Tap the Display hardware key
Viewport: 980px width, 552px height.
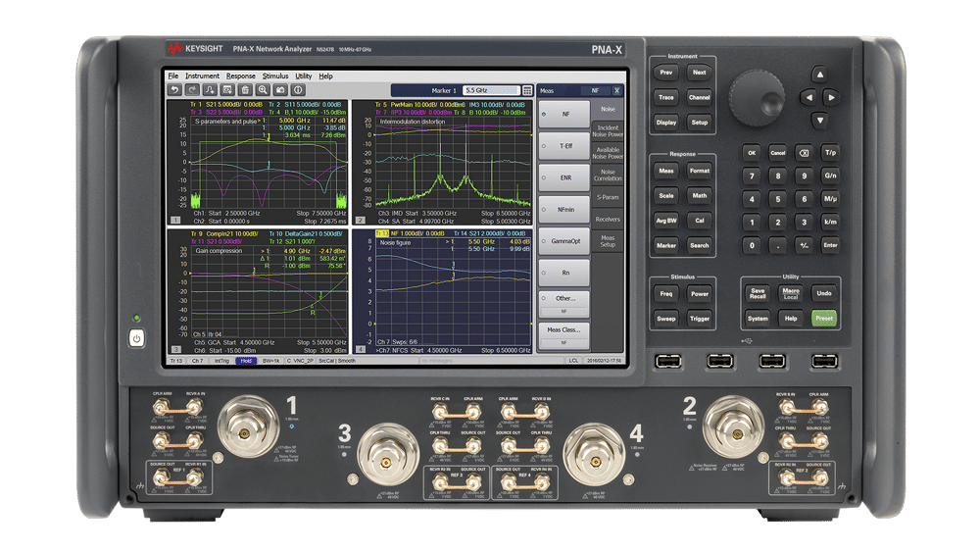tap(666, 123)
